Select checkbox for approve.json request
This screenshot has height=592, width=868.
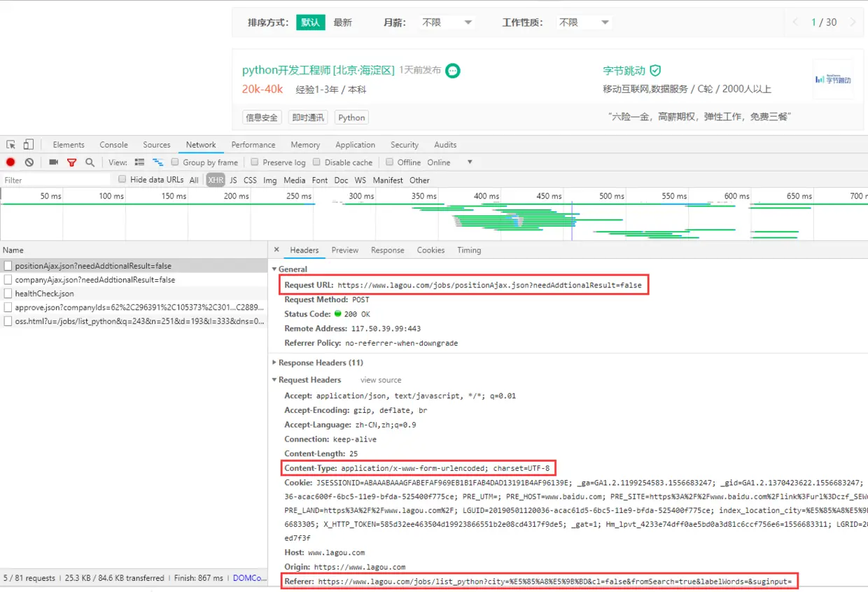tap(8, 307)
